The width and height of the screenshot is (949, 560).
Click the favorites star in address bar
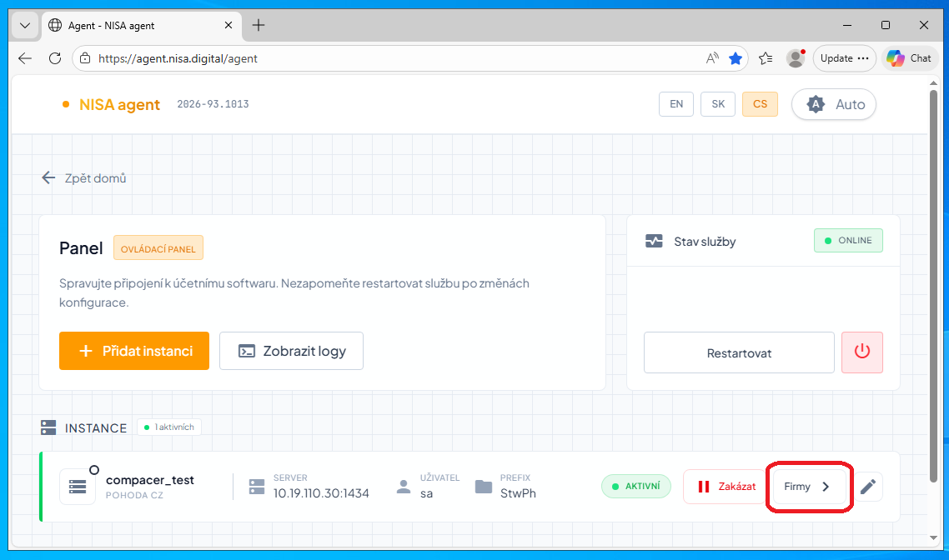[736, 58]
